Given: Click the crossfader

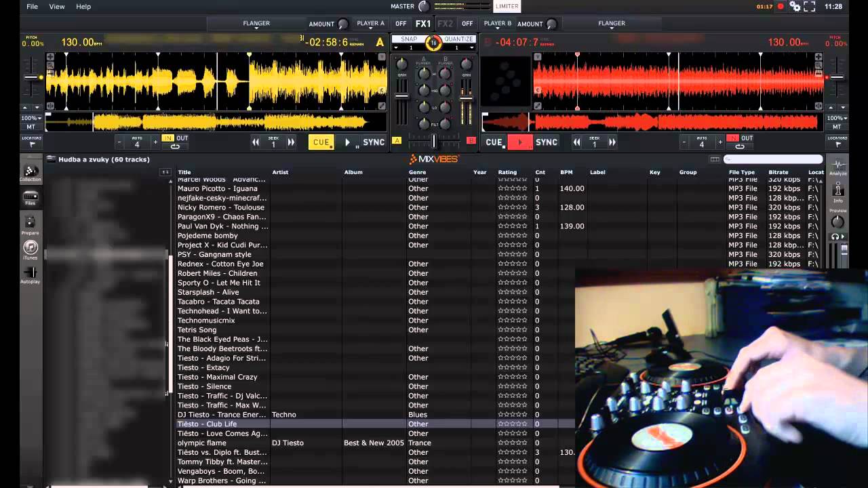Looking at the screenshot, I should 434,141.
